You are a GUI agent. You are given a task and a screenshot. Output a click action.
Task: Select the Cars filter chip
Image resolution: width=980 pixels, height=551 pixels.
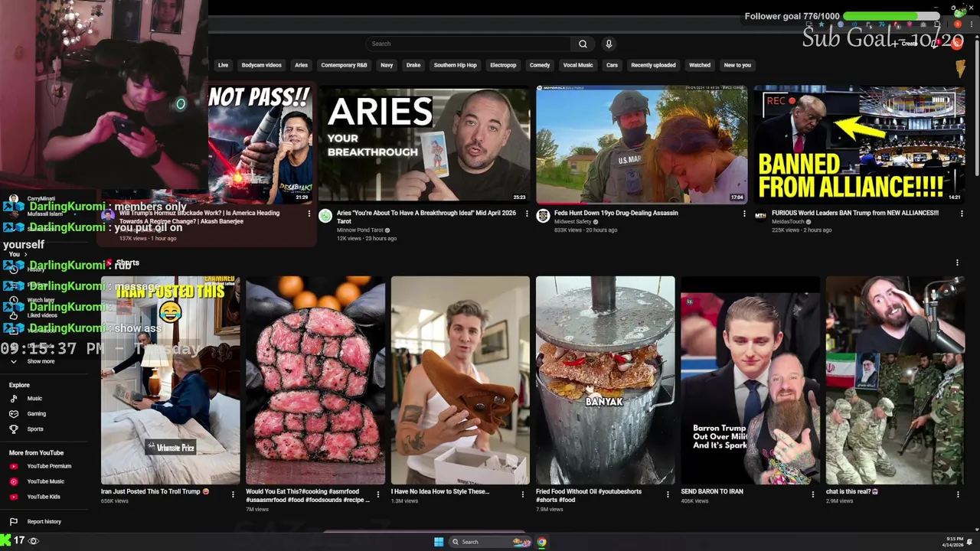click(x=612, y=65)
